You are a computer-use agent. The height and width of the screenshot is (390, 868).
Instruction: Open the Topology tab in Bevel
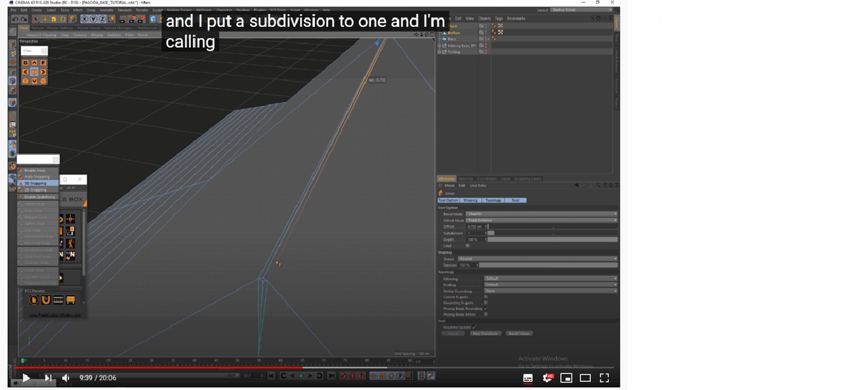pos(493,200)
